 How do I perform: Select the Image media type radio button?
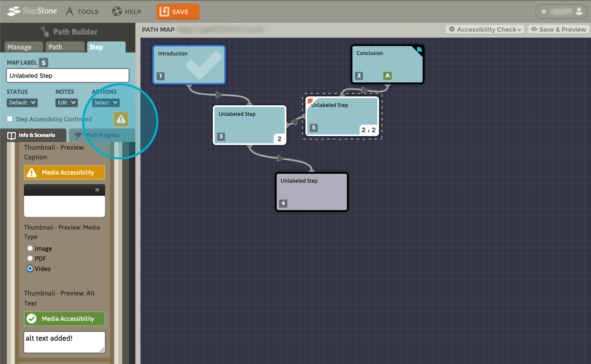pyautogui.click(x=30, y=249)
